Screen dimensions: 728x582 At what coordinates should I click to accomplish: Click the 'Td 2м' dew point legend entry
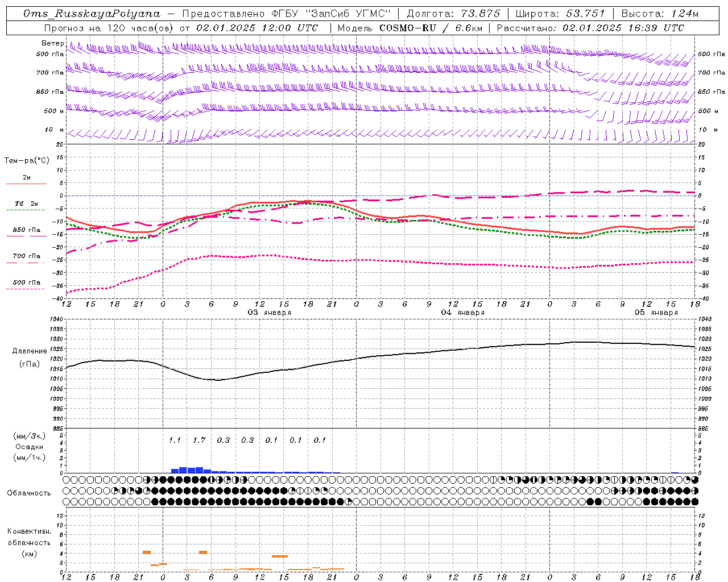pos(27,203)
